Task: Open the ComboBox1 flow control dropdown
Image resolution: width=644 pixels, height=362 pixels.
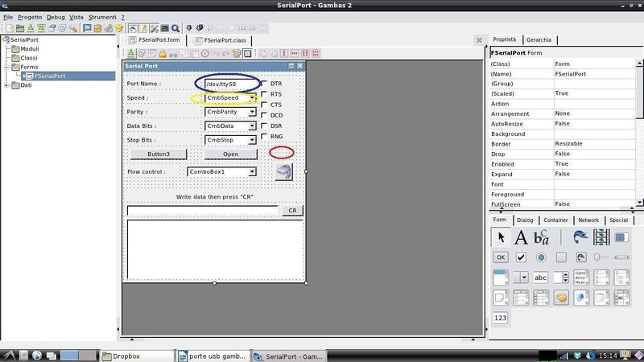Action: pyautogui.click(x=252, y=172)
